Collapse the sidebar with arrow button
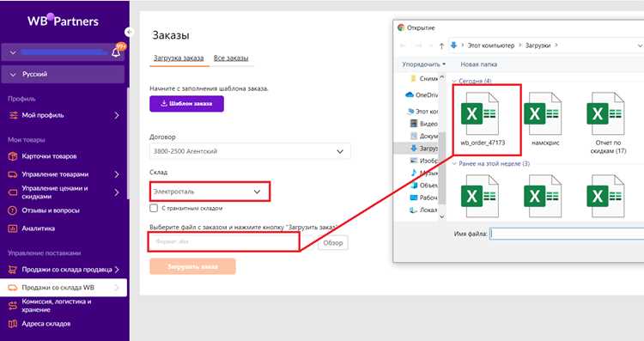644x341 pixels. coord(130,32)
